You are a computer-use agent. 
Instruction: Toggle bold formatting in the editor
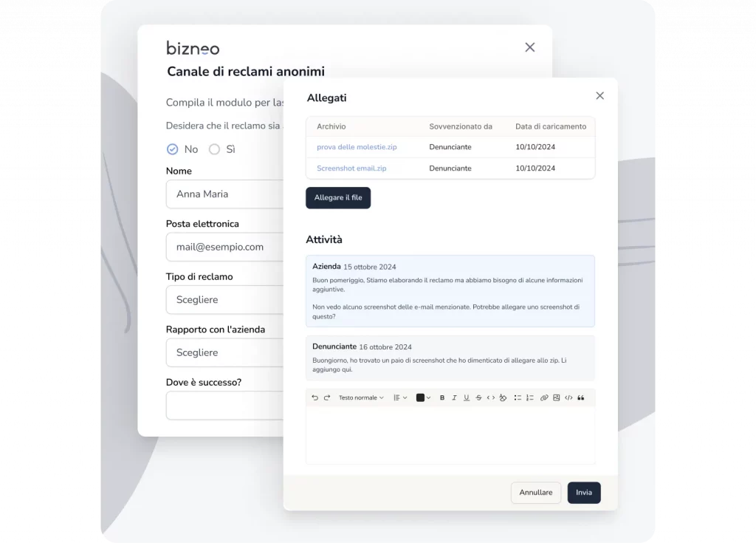[442, 397]
